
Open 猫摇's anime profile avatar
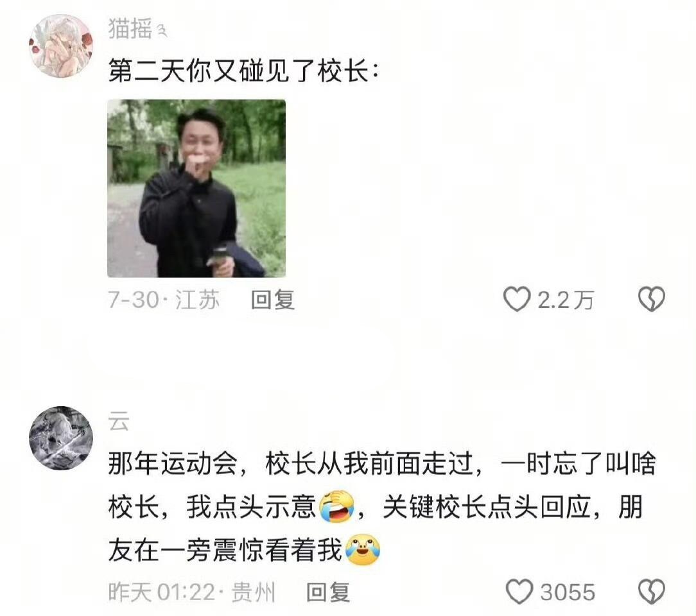[x=61, y=46]
